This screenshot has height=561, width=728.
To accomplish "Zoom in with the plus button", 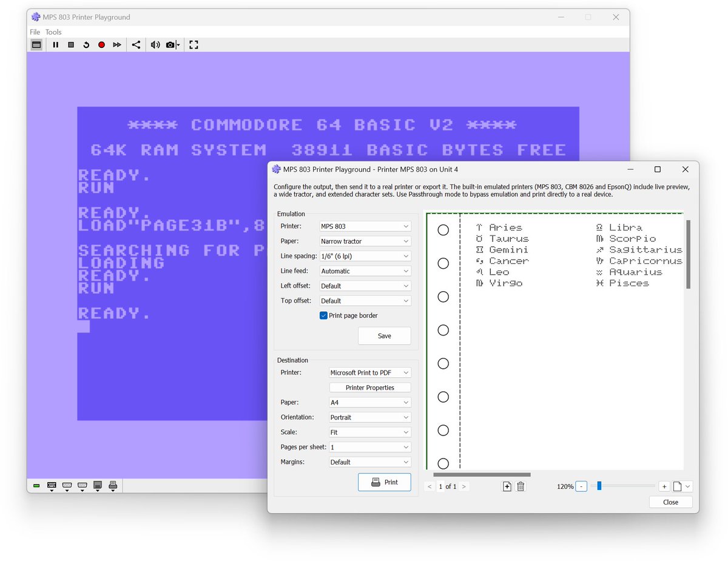I will tap(664, 486).
